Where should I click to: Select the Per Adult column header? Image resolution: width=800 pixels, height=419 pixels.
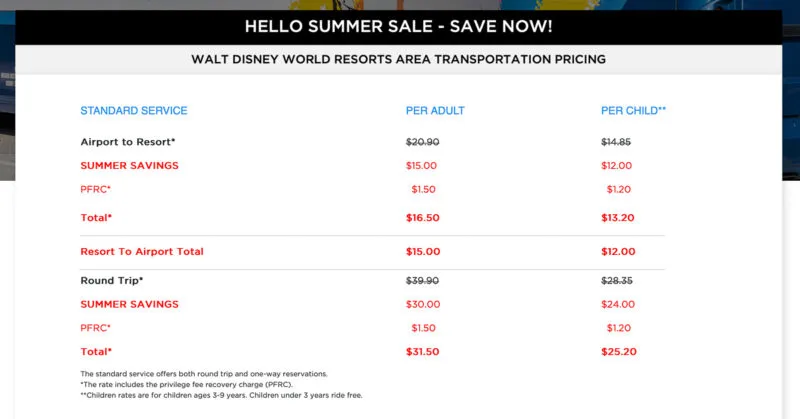[x=435, y=111]
